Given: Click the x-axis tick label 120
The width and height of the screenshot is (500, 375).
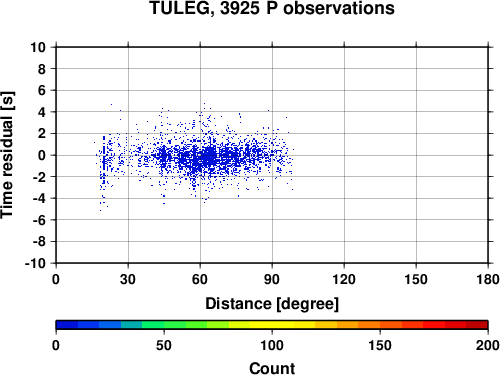Looking at the screenshot, I should pos(344,279).
